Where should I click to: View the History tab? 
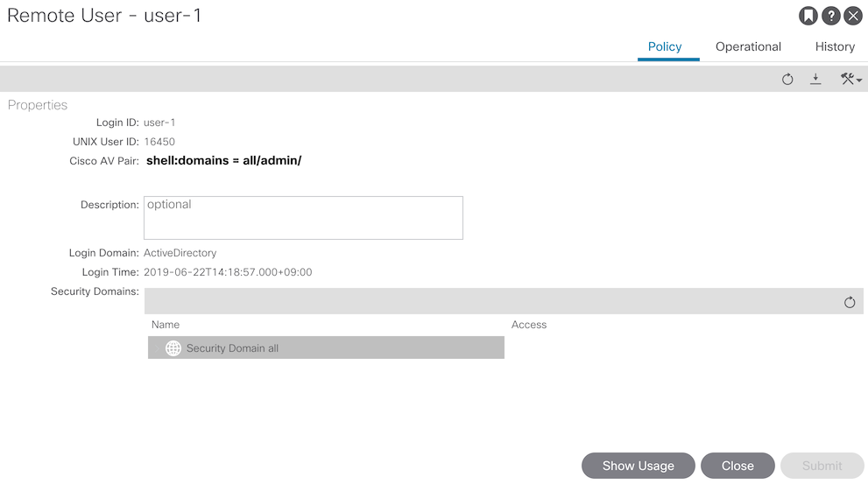point(835,47)
